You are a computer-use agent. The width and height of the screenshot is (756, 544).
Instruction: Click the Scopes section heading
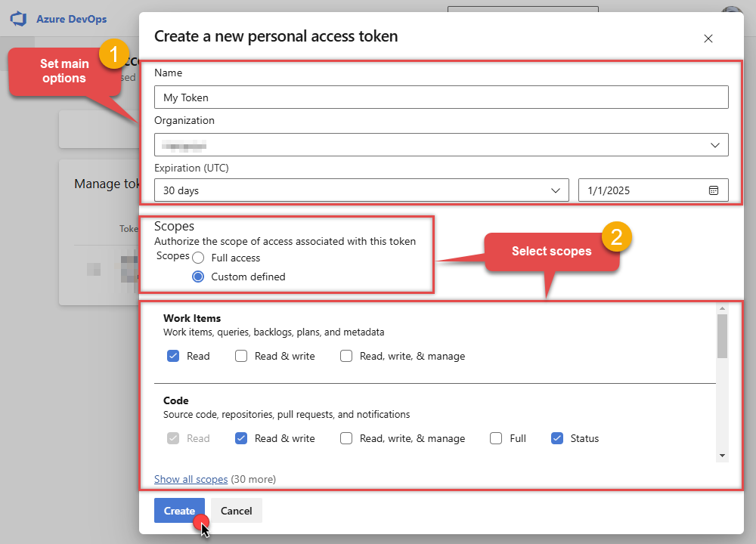174,226
